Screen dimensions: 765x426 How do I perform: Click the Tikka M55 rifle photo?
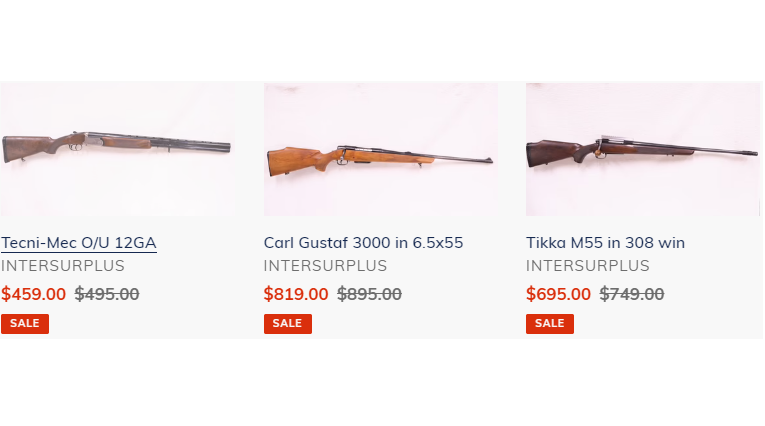click(x=643, y=150)
